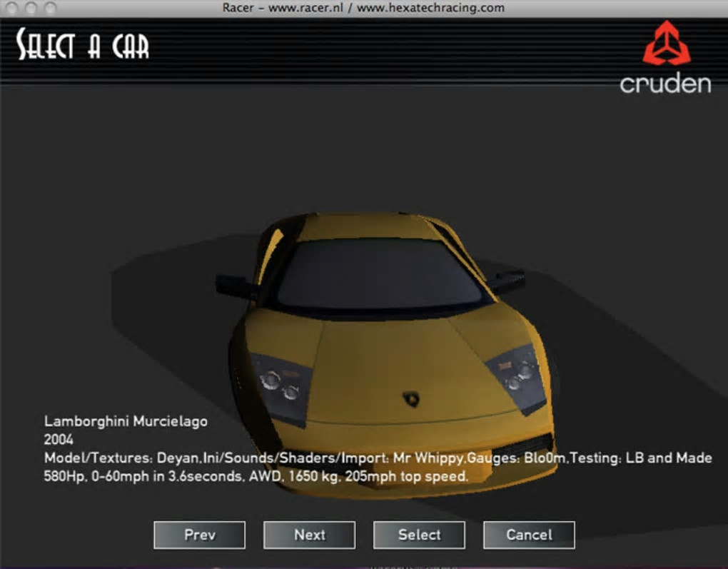Go to the Next car

pos(309,535)
